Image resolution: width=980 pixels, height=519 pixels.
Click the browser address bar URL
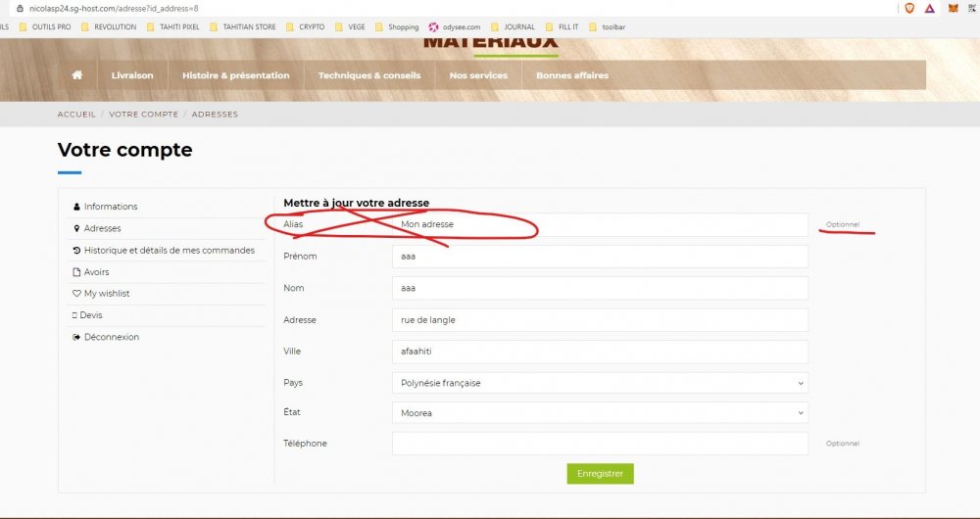114,9
